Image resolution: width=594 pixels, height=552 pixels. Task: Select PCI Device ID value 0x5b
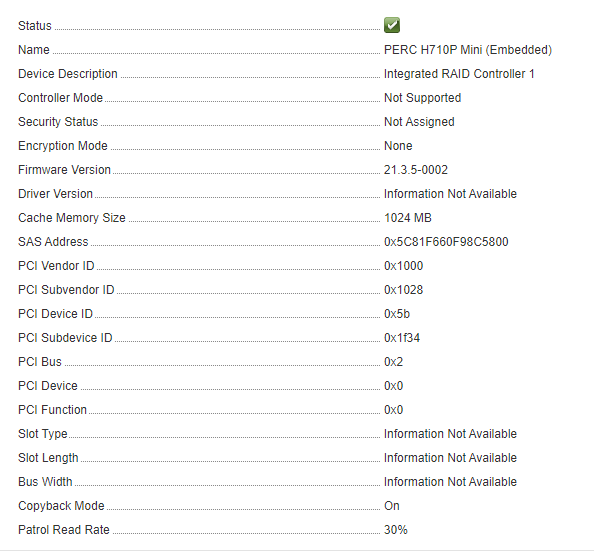(397, 314)
